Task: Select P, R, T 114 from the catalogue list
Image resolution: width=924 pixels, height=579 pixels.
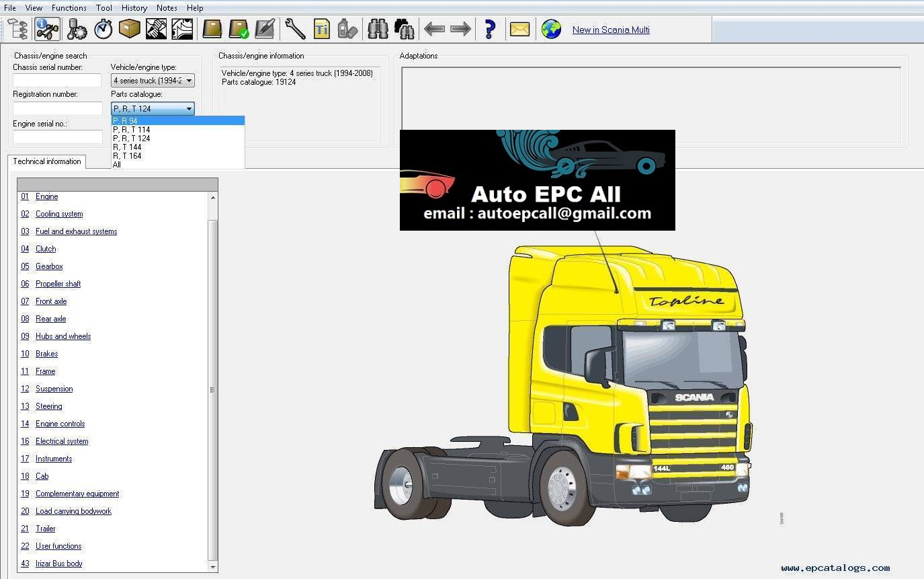Action: (132, 129)
